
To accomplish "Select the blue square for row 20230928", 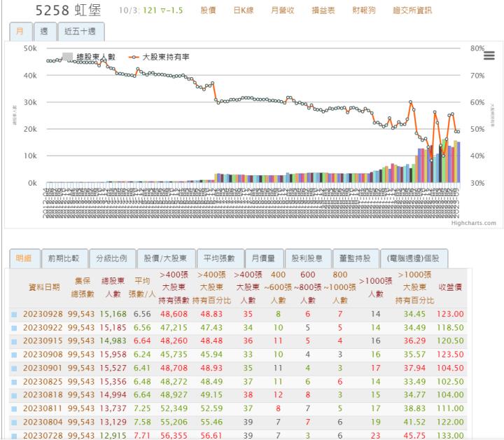I will point(14,315).
